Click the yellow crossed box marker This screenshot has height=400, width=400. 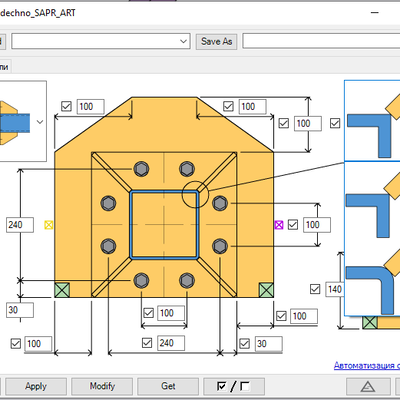(49, 225)
